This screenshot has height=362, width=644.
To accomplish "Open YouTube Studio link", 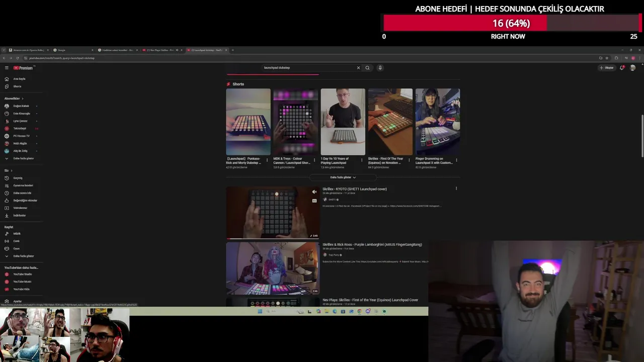I will pyautogui.click(x=22, y=274).
